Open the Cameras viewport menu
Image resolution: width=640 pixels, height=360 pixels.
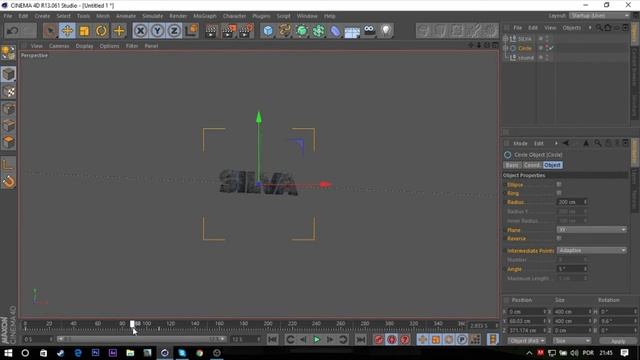(59, 46)
